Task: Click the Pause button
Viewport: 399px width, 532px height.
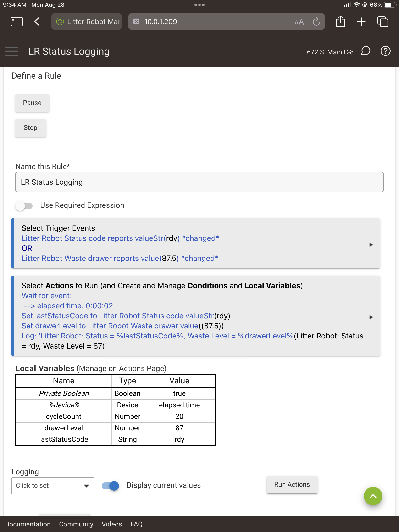Action: [32, 103]
